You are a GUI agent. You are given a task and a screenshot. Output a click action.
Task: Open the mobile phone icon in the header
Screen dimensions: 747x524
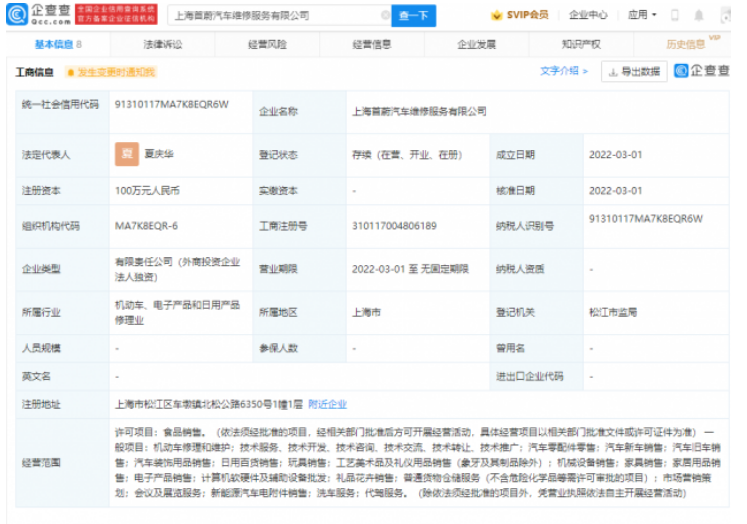(x=675, y=15)
